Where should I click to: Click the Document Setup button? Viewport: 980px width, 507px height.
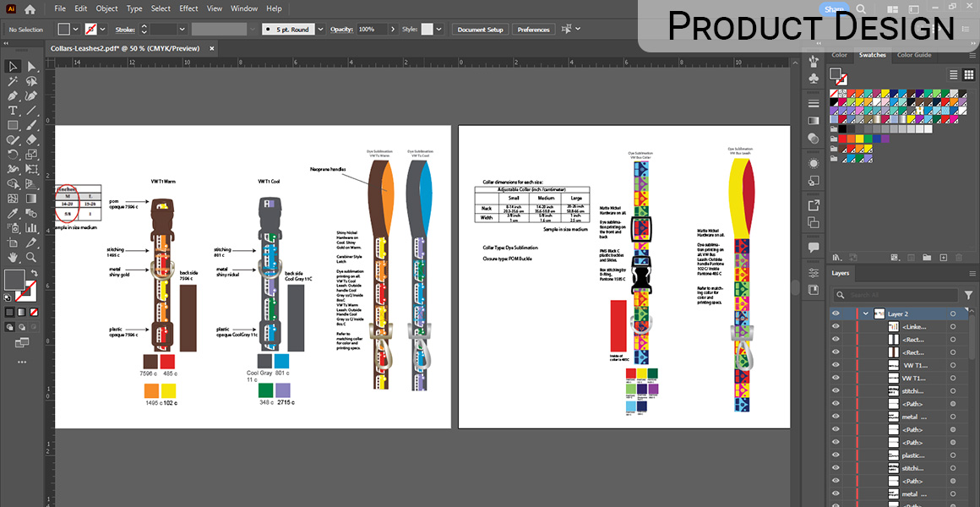click(481, 30)
